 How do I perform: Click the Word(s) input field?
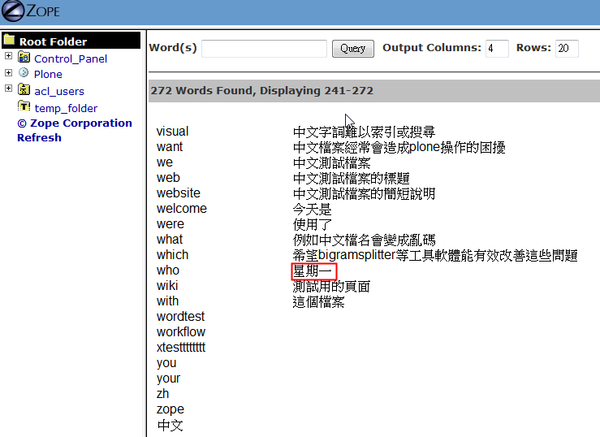click(x=264, y=49)
